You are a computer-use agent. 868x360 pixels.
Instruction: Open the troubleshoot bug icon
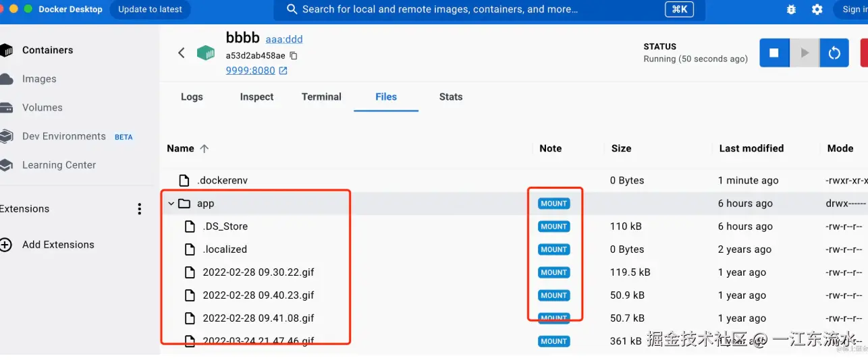pos(792,9)
